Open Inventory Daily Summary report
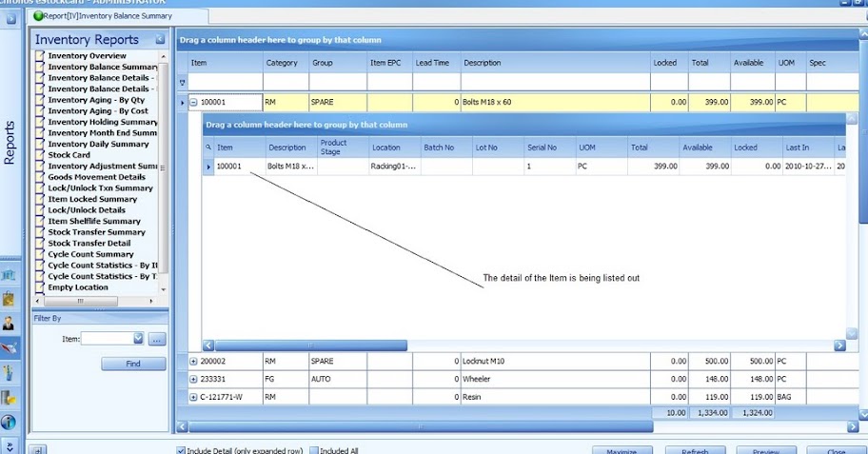The image size is (868, 454). (98, 144)
